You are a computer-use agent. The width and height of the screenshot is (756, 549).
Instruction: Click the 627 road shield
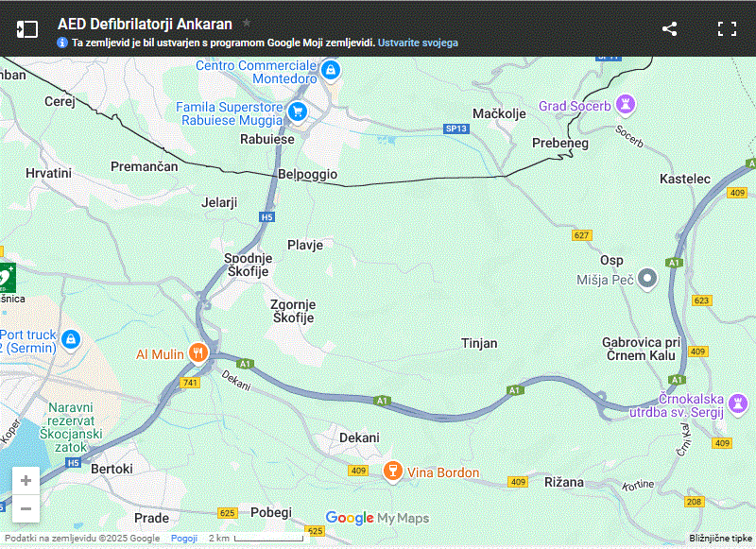tap(582, 235)
